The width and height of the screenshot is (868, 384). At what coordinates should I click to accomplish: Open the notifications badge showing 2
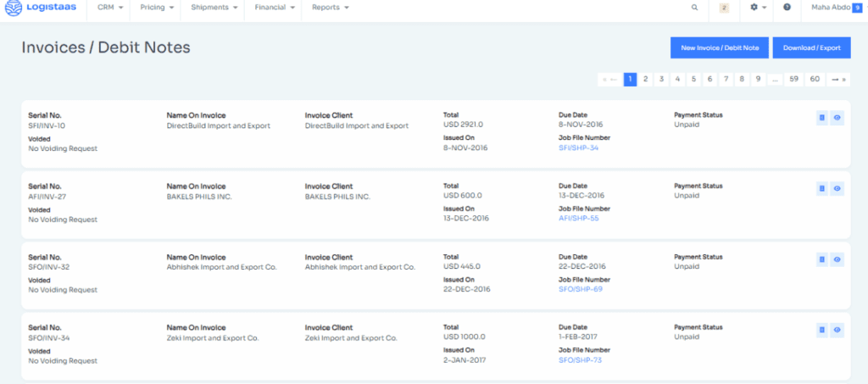point(724,8)
